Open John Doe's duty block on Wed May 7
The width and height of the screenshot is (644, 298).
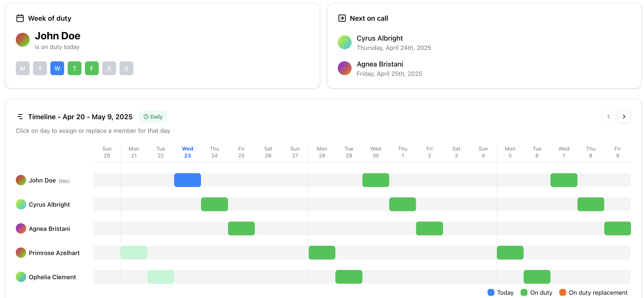point(564,180)
